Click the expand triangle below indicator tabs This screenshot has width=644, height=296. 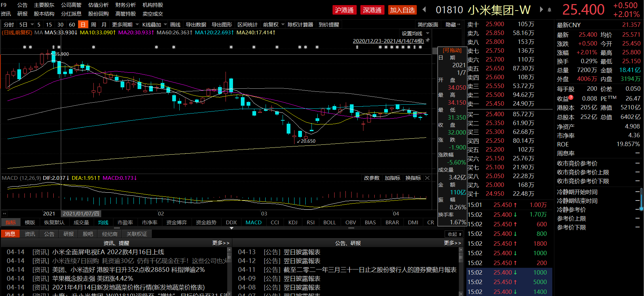(231, 228)
